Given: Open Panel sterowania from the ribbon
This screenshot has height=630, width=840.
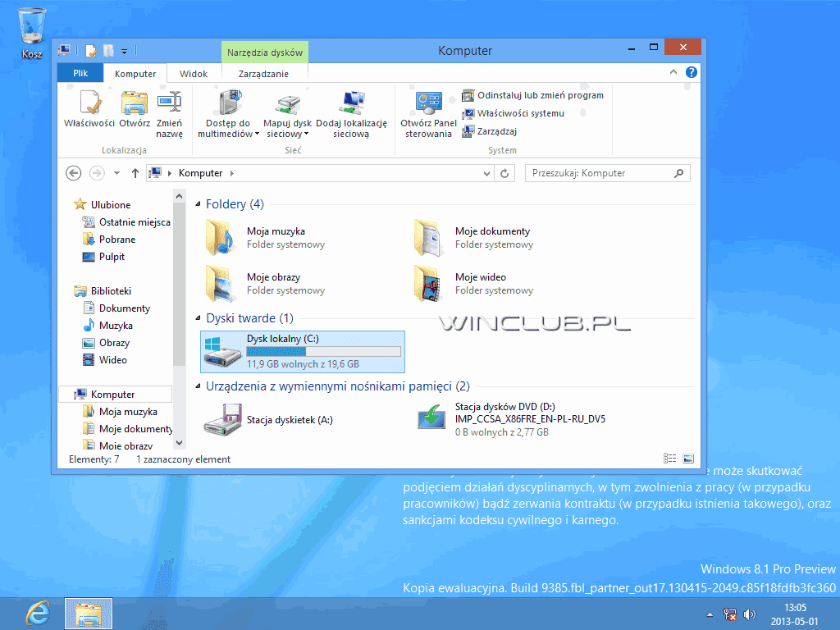Looking at the screenshot, I should tap(427, 111).
